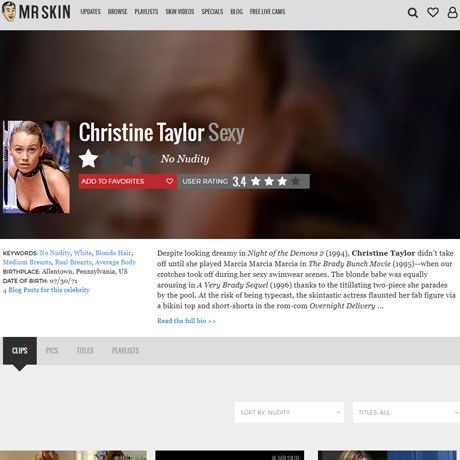
Task: Click the Mr Skin mascot logo
Action: tap(9, 12)
